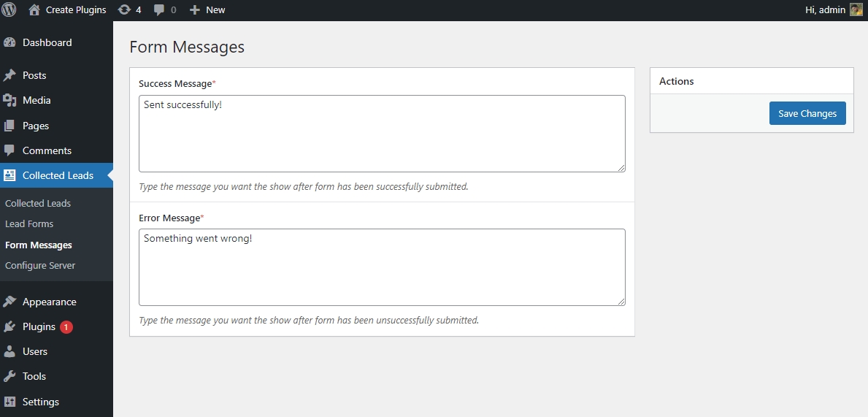Click the New content label
The width and height of the screenshot is (868, 417).
point(215,10)
